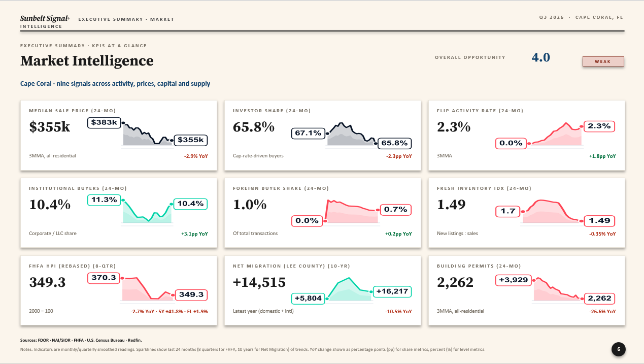644x364 pixels.
Task: Click the 1.7 inventory sparkline start label
Action: pyautogui.click(x=508, y=211)
